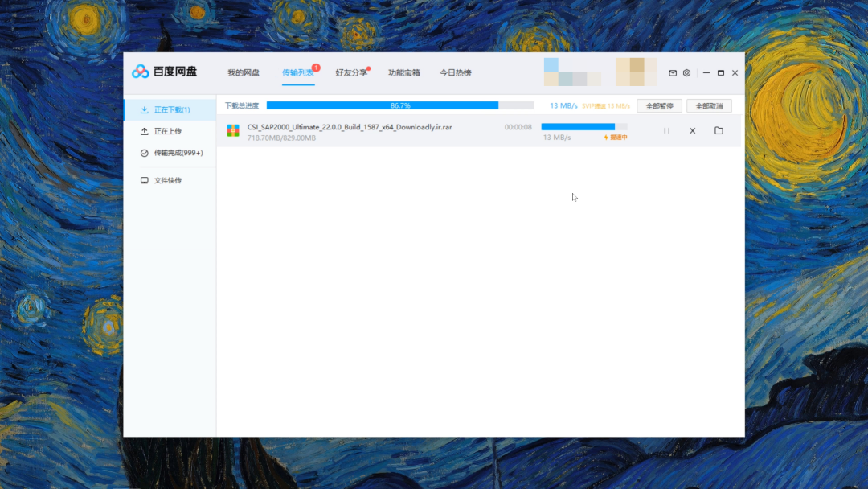Viewport: 868px width, 489px height.
Task: Click the Baidu Netdisk logo
Action: coord(165,72)
